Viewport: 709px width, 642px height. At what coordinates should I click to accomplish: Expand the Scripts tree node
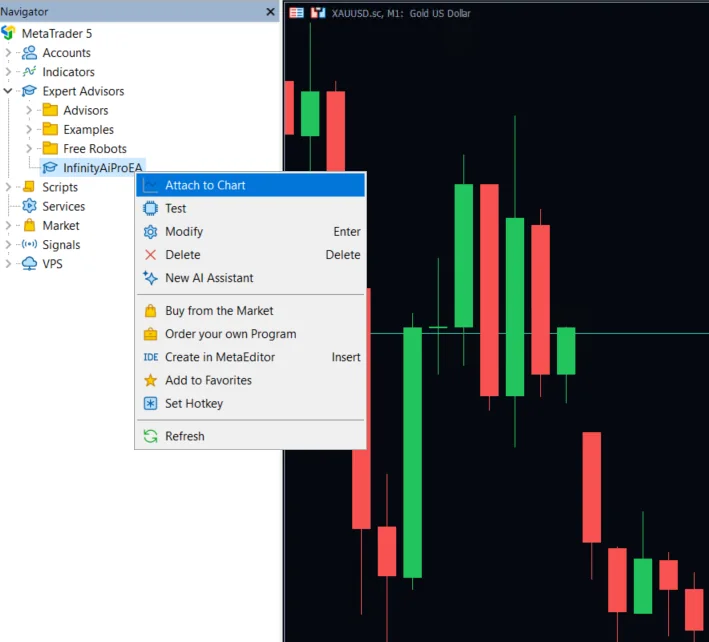click(x=8, y=187)
